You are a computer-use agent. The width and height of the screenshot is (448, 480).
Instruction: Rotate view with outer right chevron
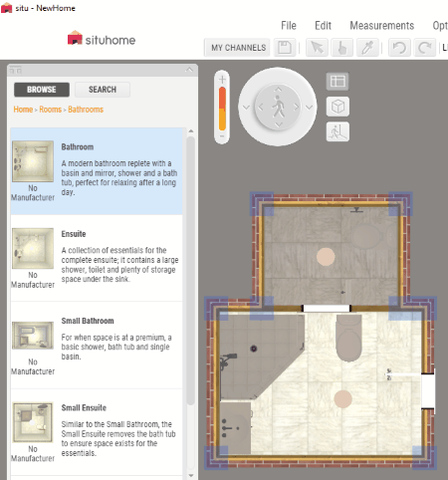pos(309,108)
